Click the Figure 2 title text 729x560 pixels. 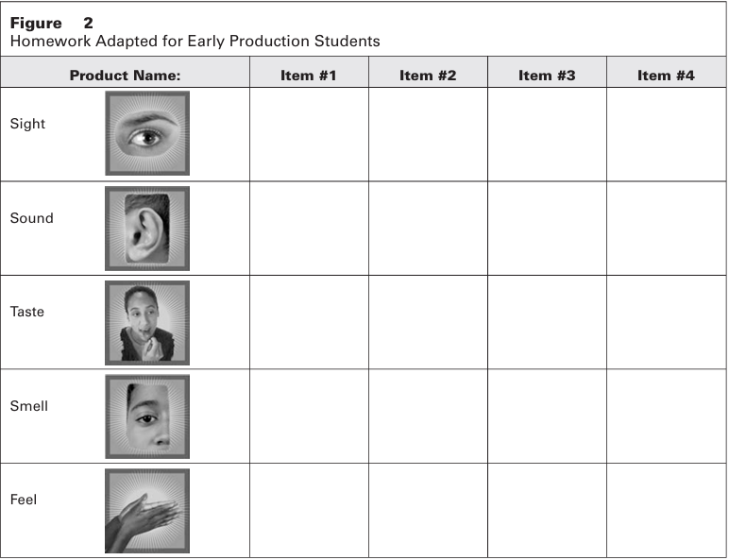coord(52,23)
